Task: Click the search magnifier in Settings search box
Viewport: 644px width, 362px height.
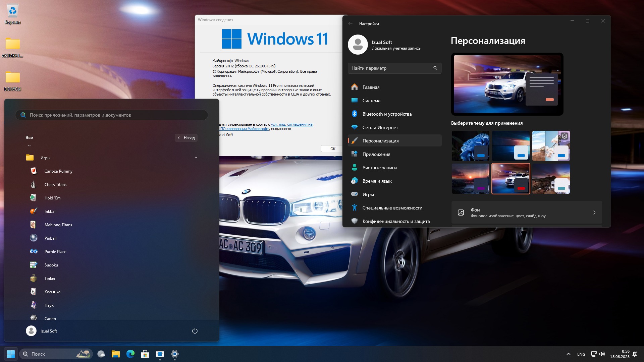Action: [x=435, y=68]
